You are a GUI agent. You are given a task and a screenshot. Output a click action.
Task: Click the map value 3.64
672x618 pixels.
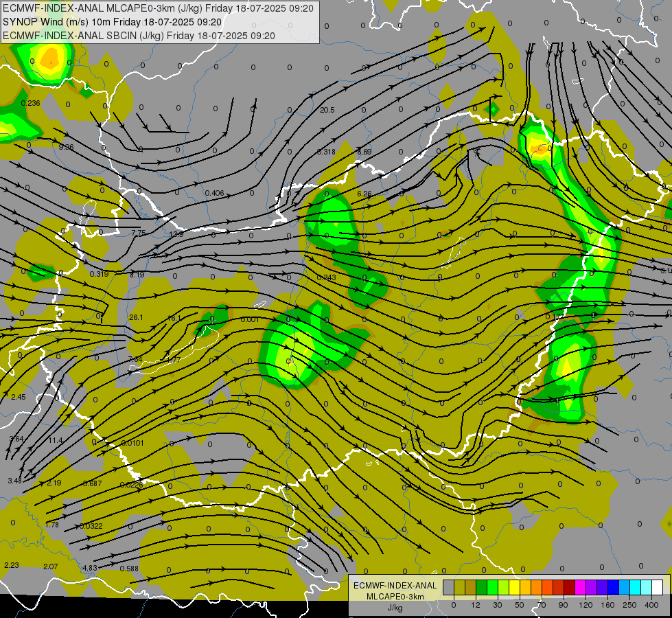point(16,439)
